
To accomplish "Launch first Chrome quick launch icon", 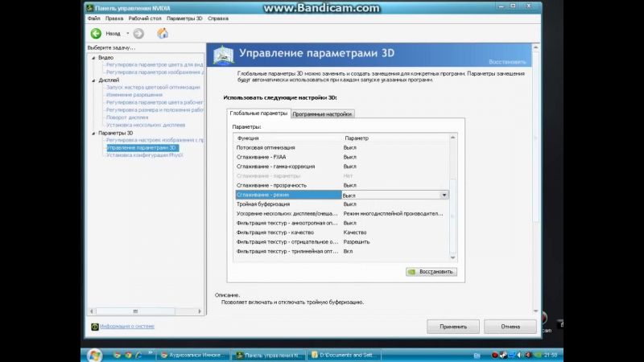I will click(118, 355).
